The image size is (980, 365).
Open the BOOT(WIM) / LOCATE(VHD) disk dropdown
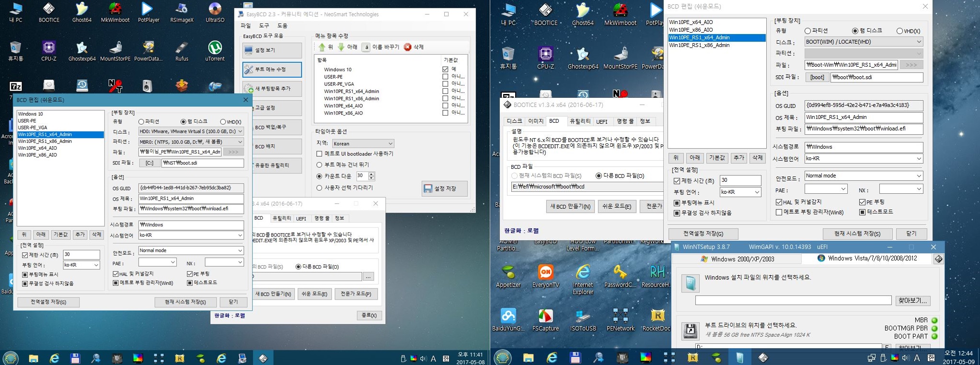coord(864,42)
